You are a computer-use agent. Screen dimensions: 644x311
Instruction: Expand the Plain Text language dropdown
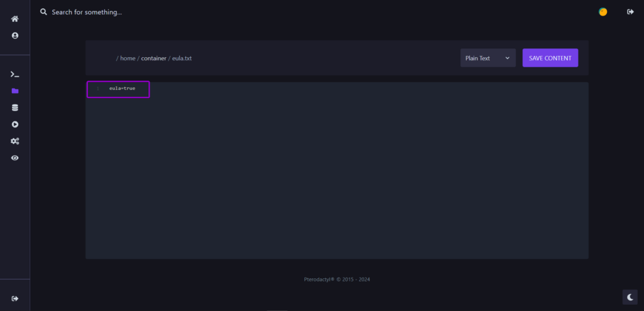tap(487, 58)
